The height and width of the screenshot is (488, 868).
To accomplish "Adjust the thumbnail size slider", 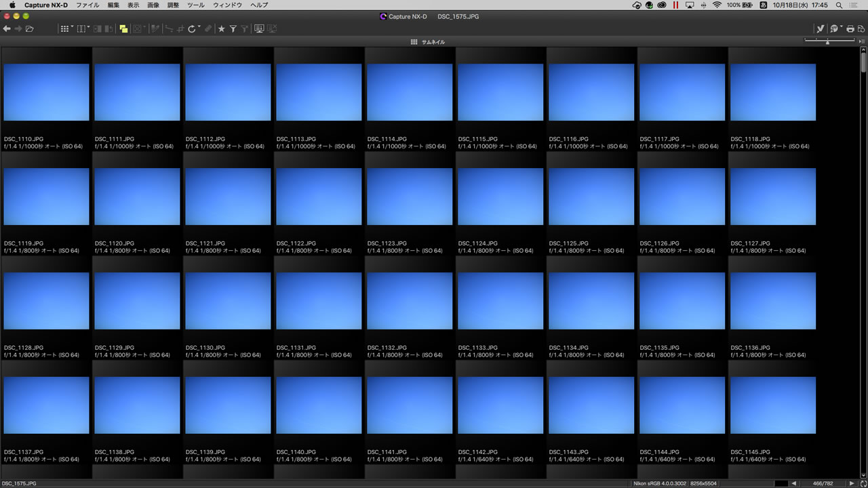I will 827,42.
